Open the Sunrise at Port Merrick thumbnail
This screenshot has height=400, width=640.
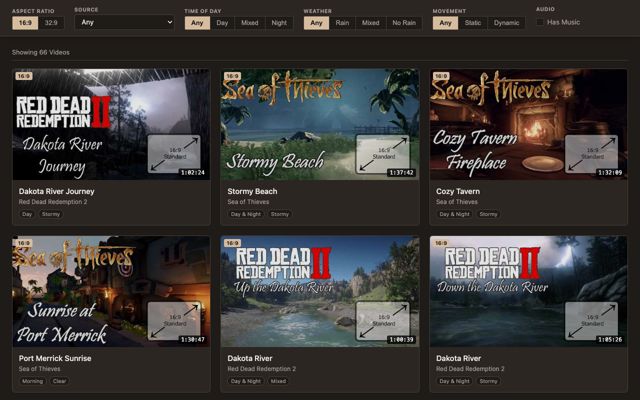[x=111, y=291]
